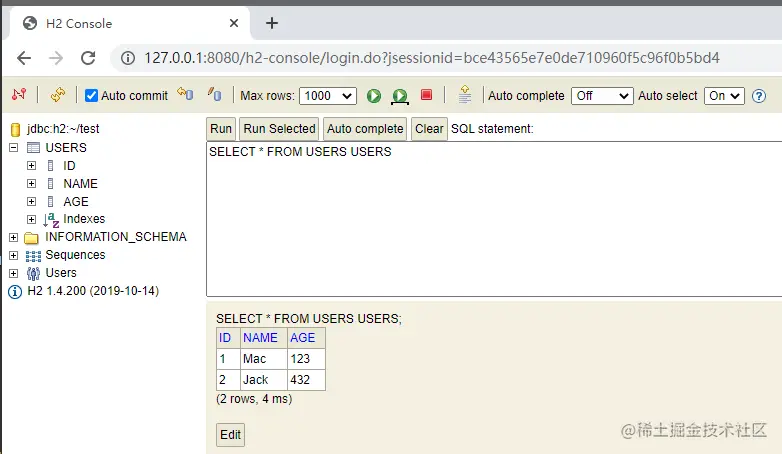This screenshot has width=782, height=454.
Task: Click the jdbc:h2:~/test label
Action: click(x=63, y=129)
